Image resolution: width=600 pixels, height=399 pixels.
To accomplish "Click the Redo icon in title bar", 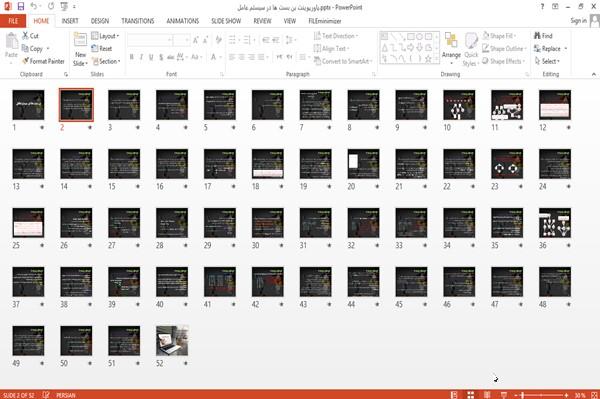I will pos(51,7).
